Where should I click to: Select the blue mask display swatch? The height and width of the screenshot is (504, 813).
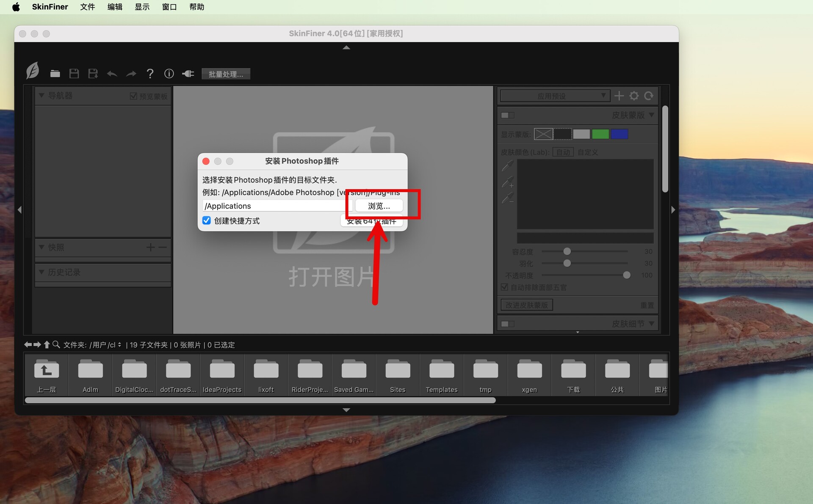coord(619,135)
